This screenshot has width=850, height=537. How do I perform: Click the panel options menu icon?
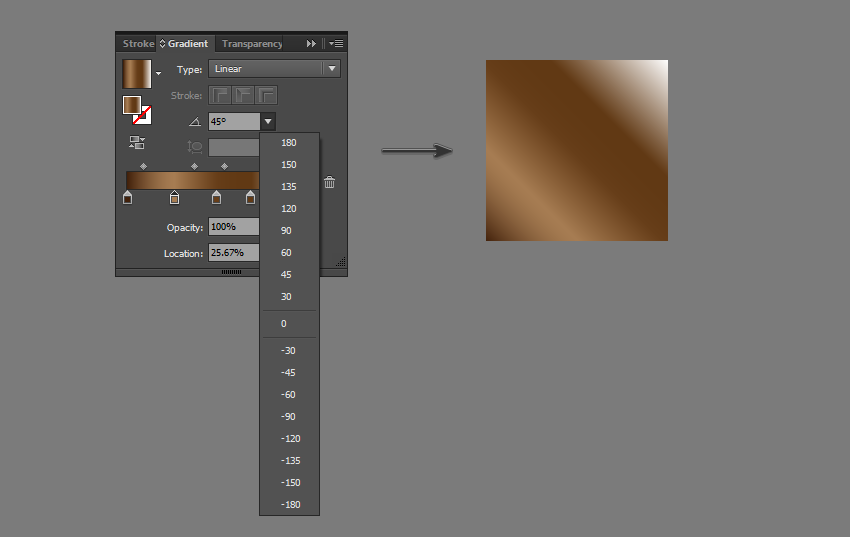[x=336, y=44]
